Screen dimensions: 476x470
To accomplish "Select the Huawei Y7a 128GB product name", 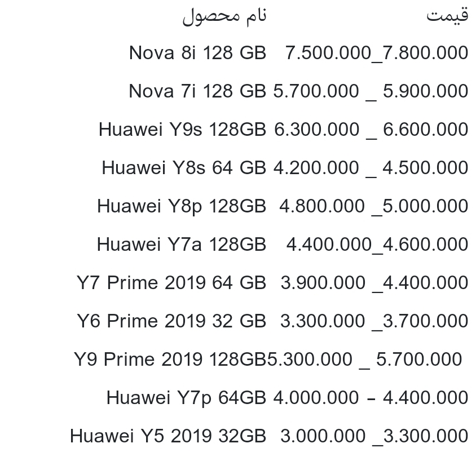I will pos(181,245).
